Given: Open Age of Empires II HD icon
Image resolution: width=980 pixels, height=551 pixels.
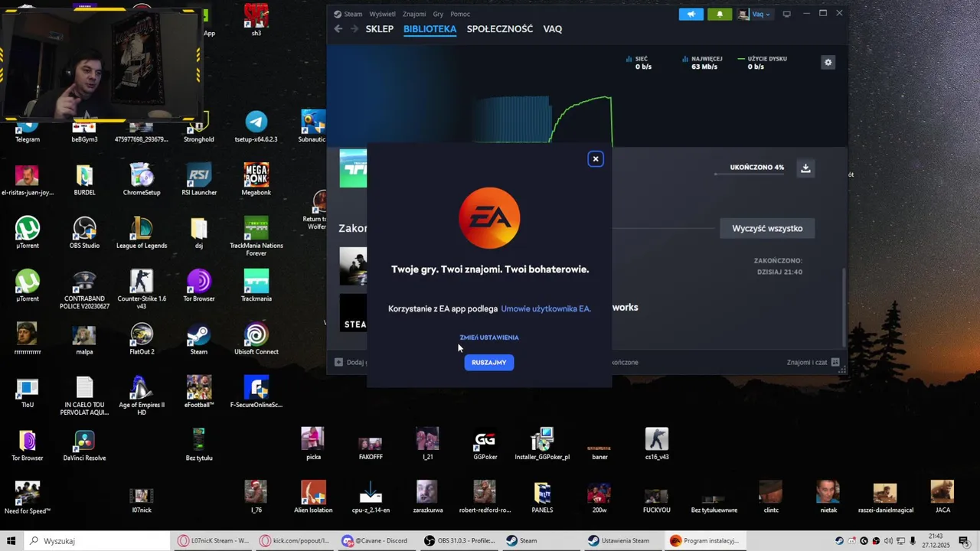Looking at the screenshot, I should pos(142,396).
